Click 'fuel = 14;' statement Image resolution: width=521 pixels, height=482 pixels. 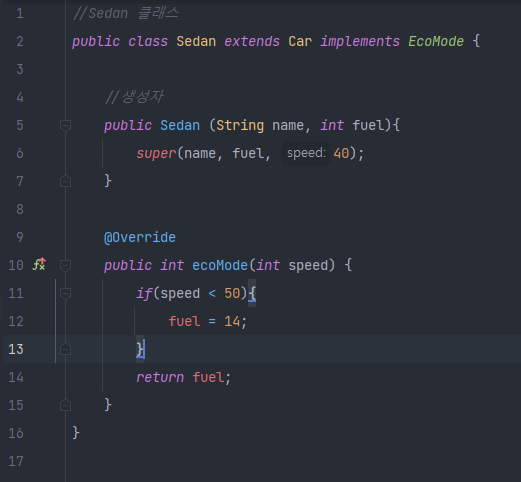[x=208, y=322]
